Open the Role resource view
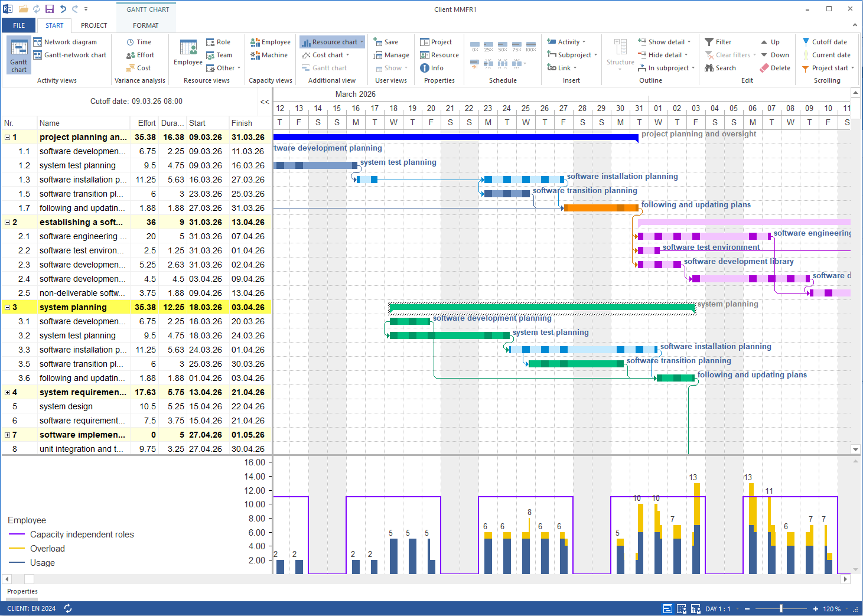This screenshot has width=863, height=616. click(x=218, y=42)
